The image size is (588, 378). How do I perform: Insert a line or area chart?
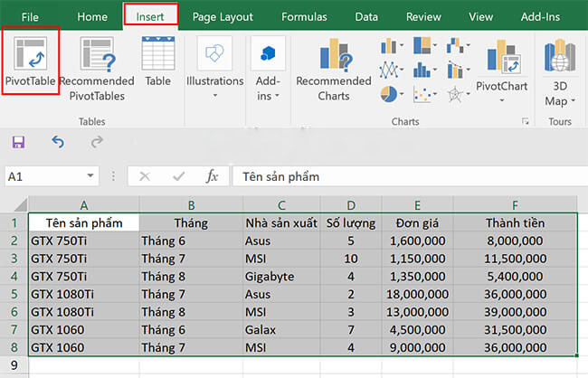click(392, 70)
